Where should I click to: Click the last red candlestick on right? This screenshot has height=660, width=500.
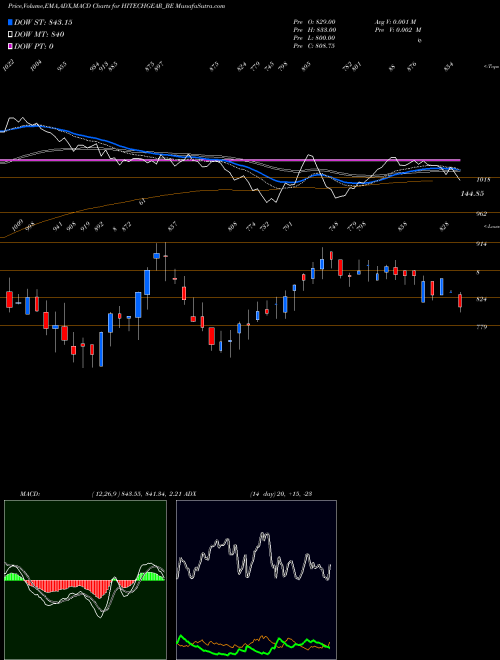click(x=460, y=301)
